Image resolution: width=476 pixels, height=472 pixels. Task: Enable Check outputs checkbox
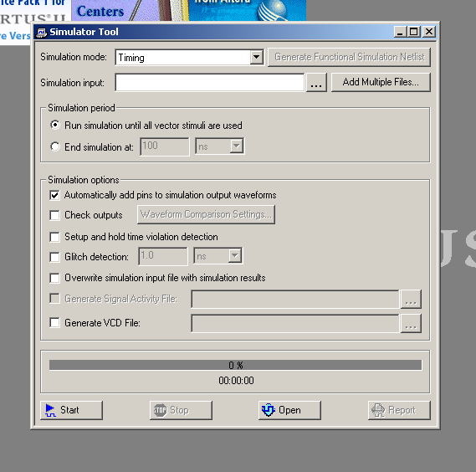point(54,215)
